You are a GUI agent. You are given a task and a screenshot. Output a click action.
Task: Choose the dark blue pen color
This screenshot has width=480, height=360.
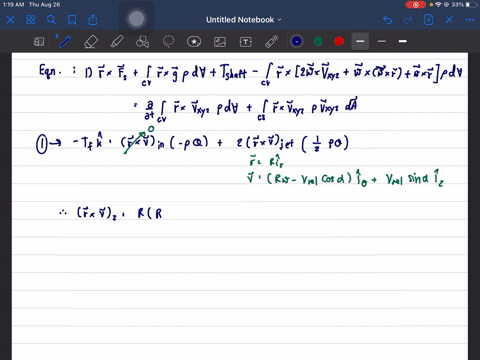point(297,41)
